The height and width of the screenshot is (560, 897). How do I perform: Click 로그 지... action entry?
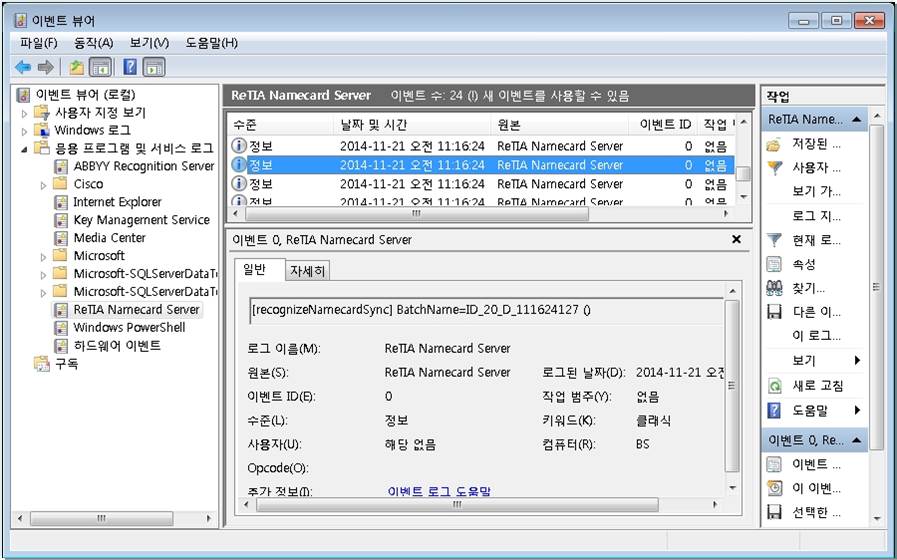(x=816, y=216)
